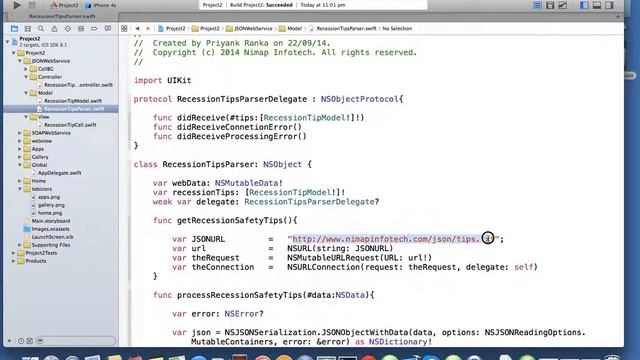Stop the running build

coord(32,5)
